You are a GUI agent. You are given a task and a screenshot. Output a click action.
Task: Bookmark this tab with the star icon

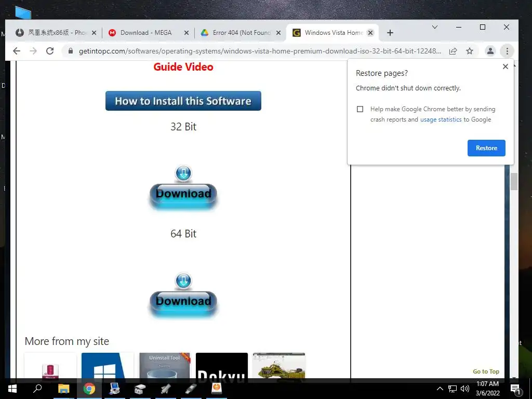click(x=470, y=51)
